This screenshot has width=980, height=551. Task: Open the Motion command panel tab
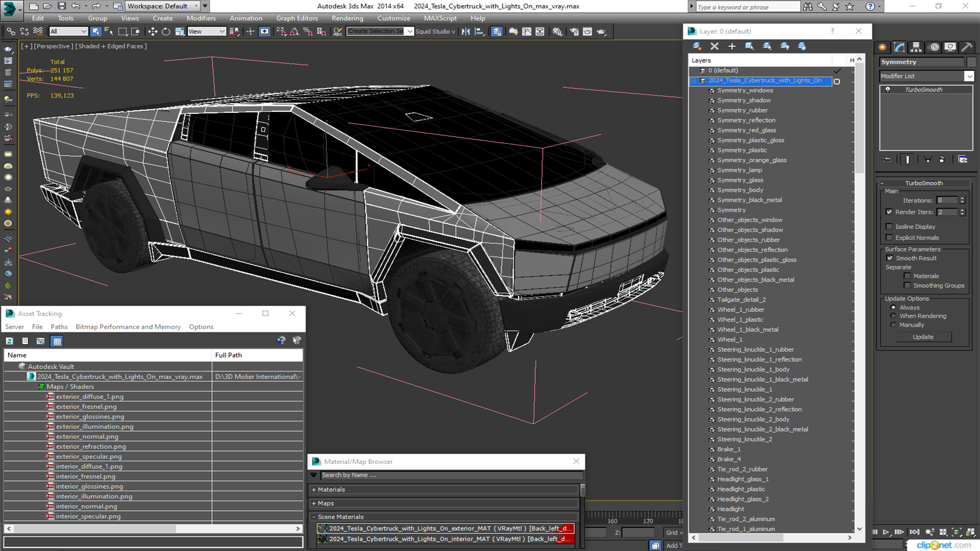point(934,47)
